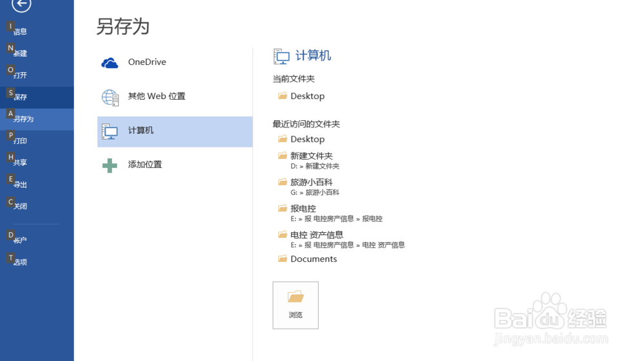Open recent Desktop folder under 最近访问的文件夹
The width and height of the screenshot is (644, 361).
(307, 139)
